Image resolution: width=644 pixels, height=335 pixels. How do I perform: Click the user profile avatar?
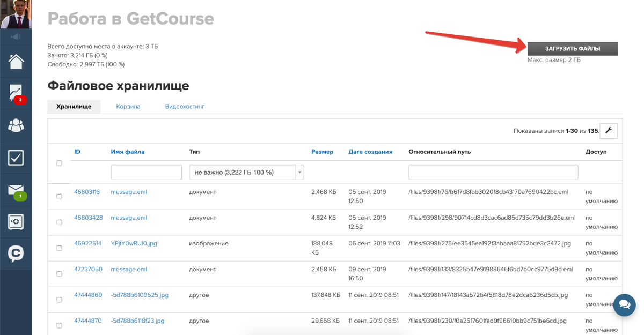click(16, 14)
